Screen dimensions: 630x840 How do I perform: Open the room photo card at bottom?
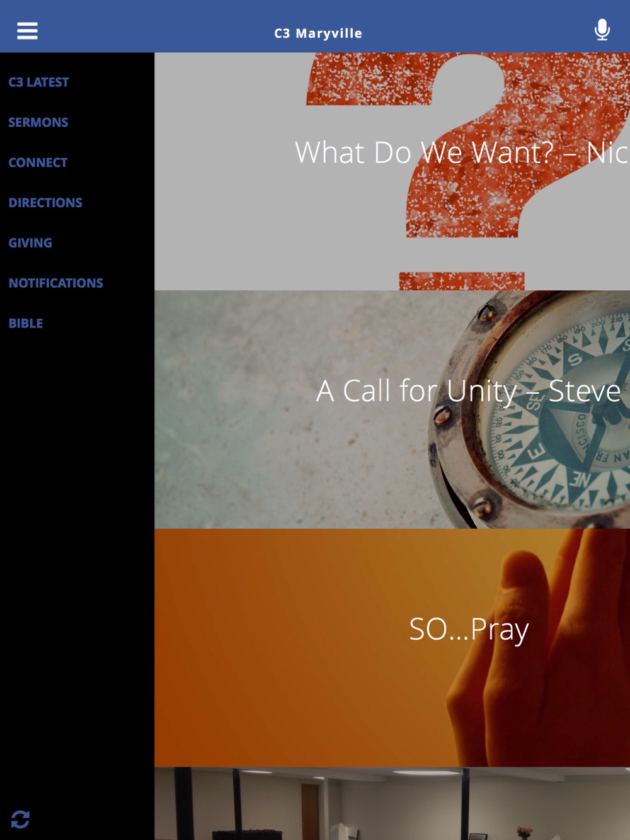coord(392,803)
